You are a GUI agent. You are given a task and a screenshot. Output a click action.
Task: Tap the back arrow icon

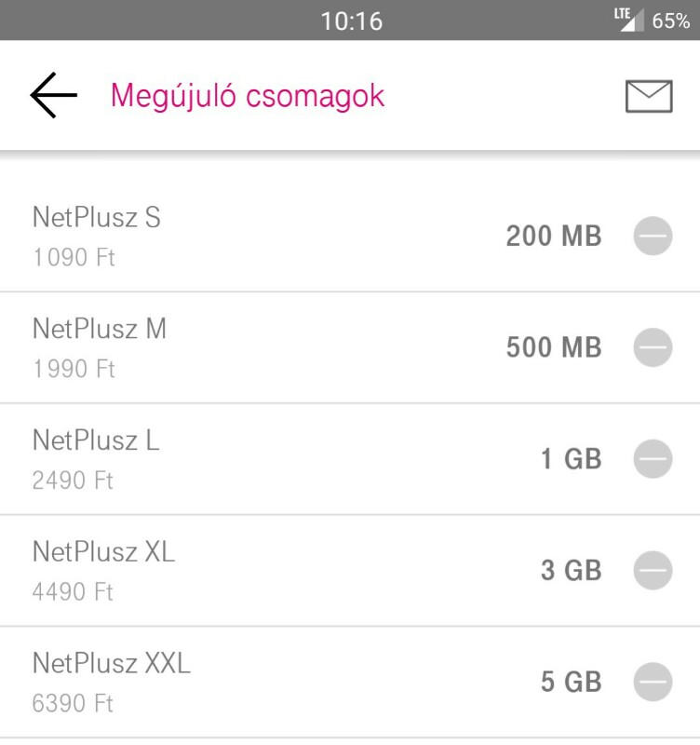pyautogui.click(x=54, y=95)
